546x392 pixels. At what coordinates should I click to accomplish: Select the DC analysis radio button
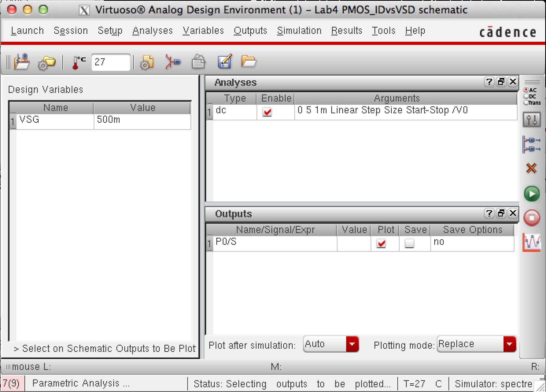pyautogui.click(x=526, y=96)
